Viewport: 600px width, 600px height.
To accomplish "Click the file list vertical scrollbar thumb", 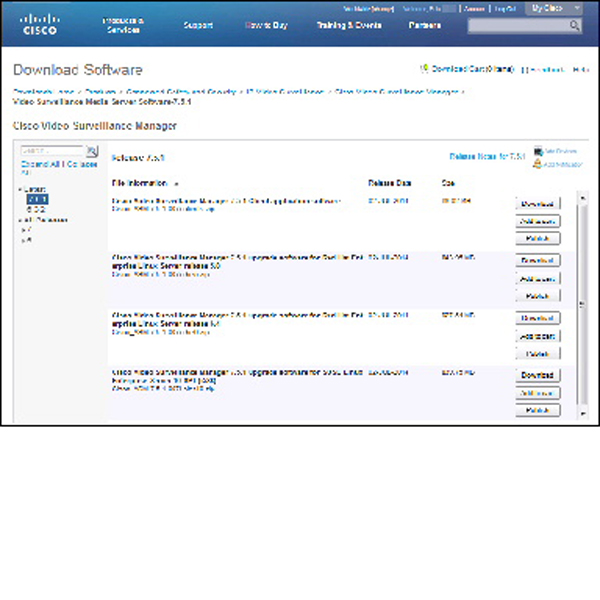I will click(582, 304).
